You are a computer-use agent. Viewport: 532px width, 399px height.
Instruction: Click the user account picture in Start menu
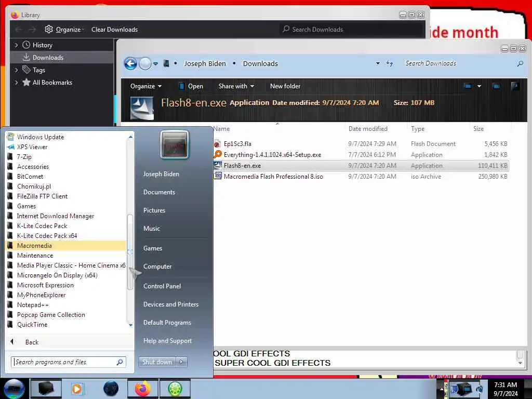pyautogui.click(x=175, y=144)
